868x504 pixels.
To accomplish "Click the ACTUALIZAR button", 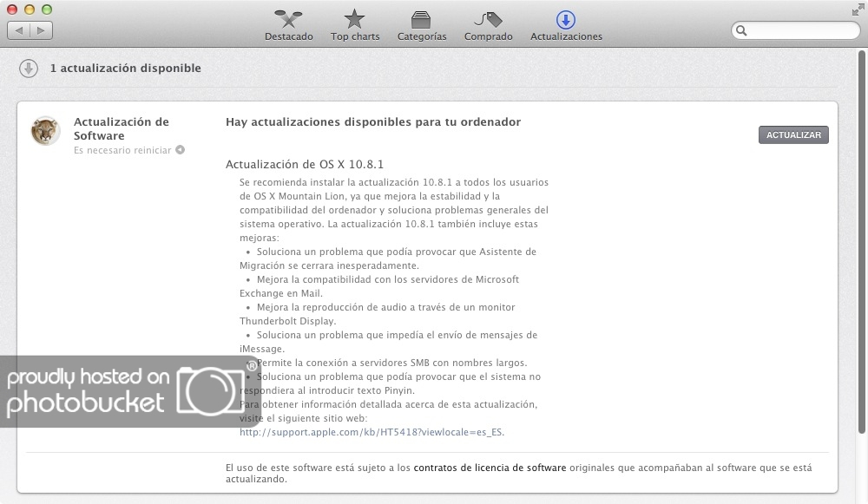I will coord(793,135).
